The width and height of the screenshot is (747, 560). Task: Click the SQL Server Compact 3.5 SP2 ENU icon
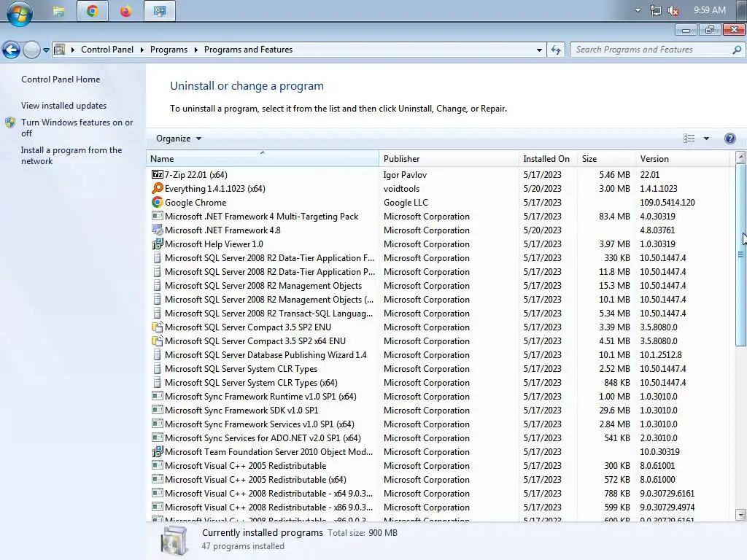[158, 327]
